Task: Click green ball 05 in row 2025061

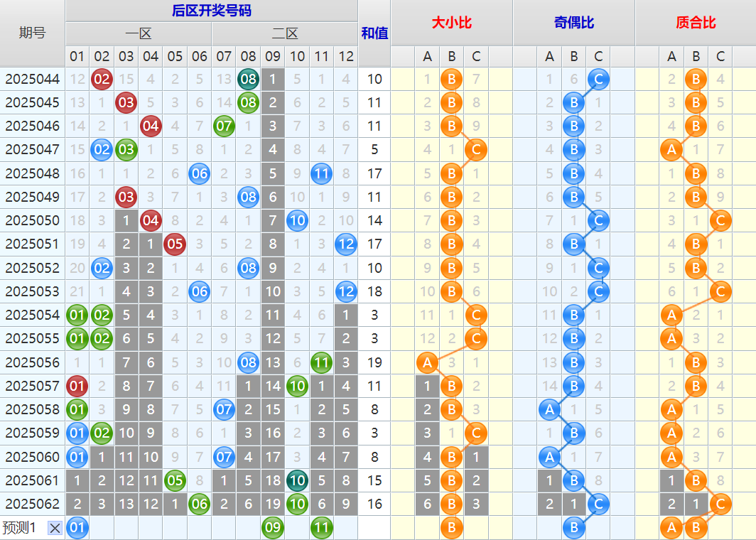Action: pos(175,481)
